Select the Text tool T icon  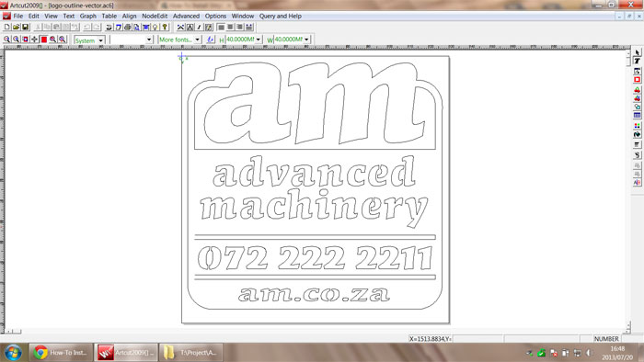pyautogui.click(x=637, y=61)
